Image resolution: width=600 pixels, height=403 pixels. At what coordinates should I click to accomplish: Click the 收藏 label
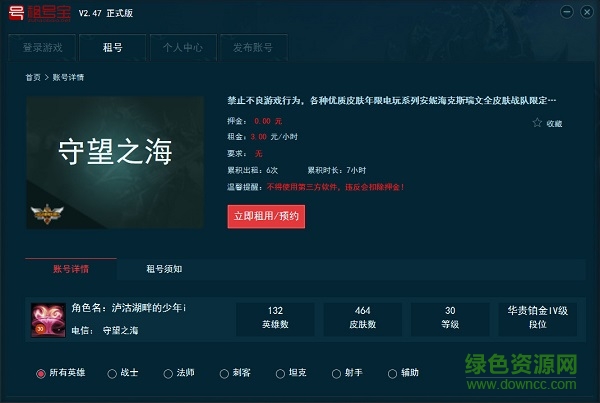(x=554, y=124)
